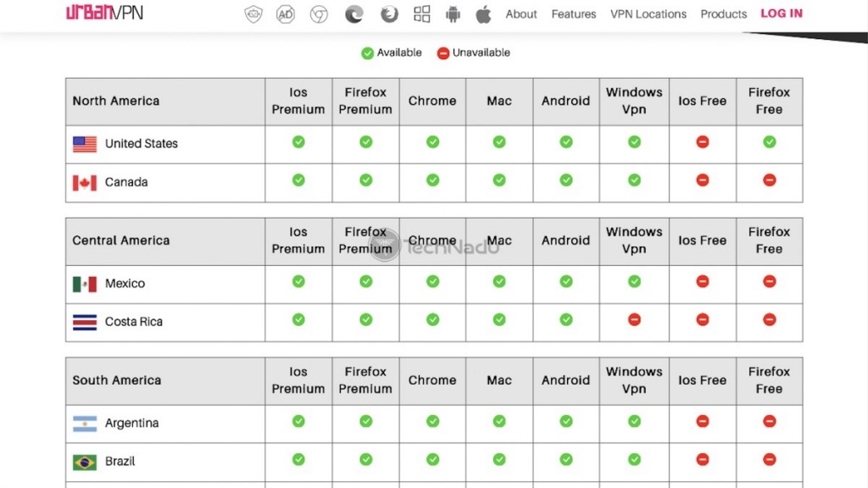
Task: Click United States Windows Vpn checkmark
Action: [634, 142]
